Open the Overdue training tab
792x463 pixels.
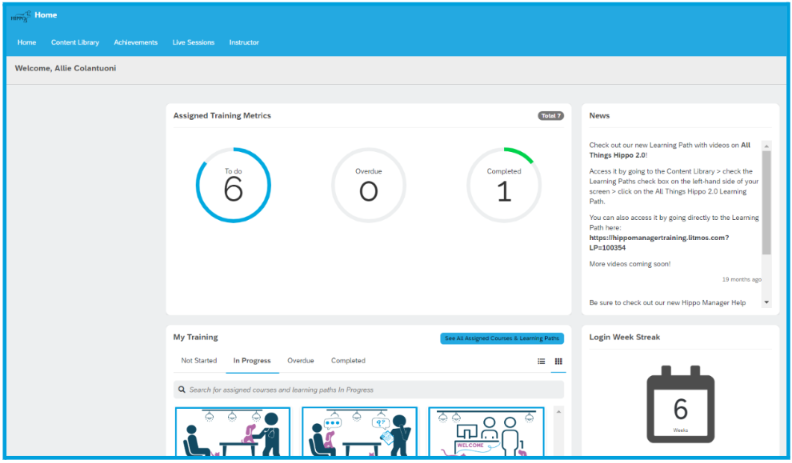coord(301,361)
